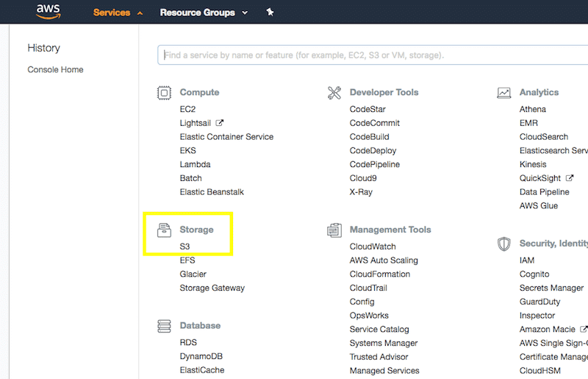Open Cognito
The height and width of the screenshot is (379, 588).
point(534,274)
